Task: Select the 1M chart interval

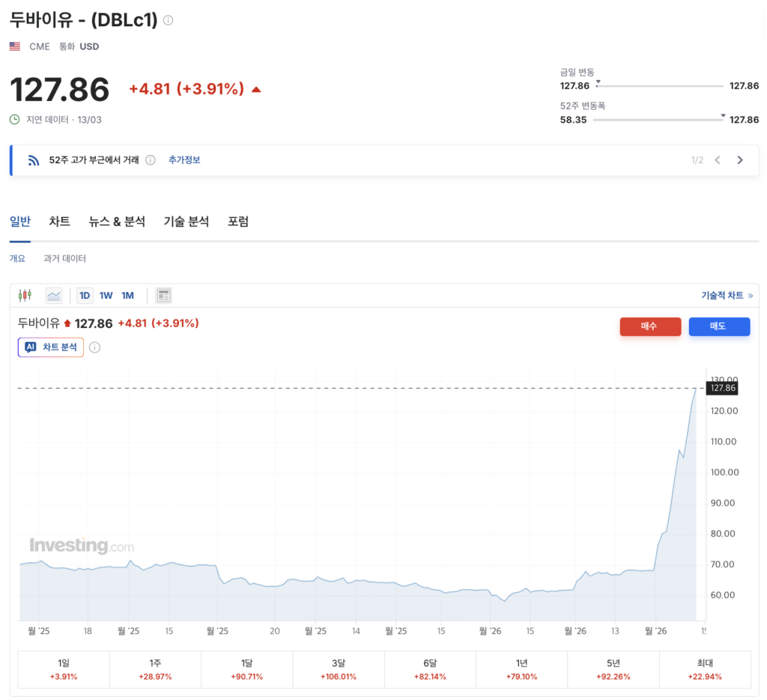Action: [128, 296]
